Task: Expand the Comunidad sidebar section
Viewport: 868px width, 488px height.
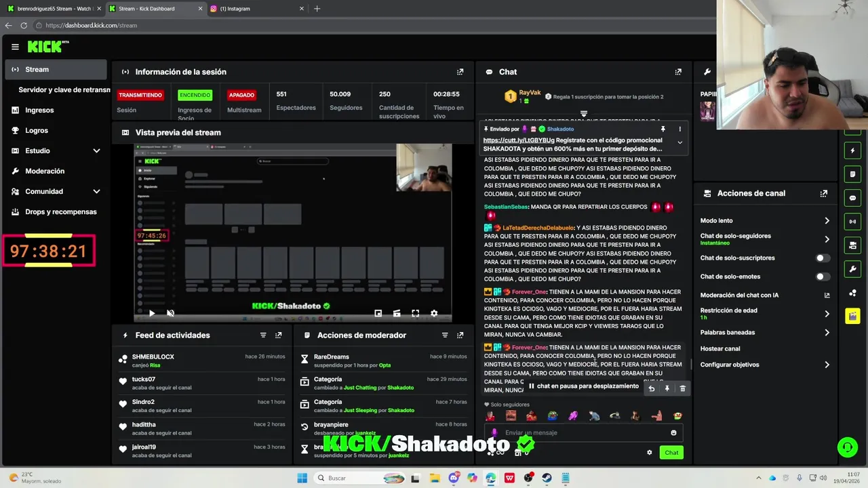Action: pyautogui.click(x=96, y=191)
